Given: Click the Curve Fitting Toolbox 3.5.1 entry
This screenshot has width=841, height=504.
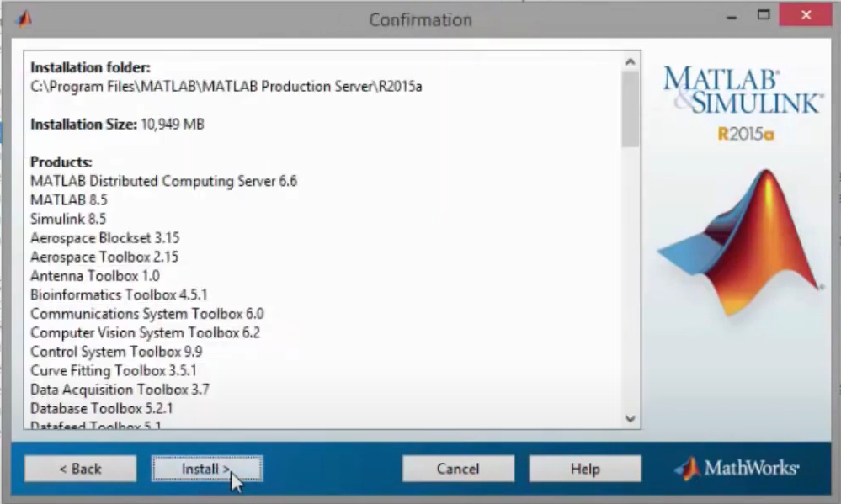Looking at the screenshot, I should (x=114, y=370).
